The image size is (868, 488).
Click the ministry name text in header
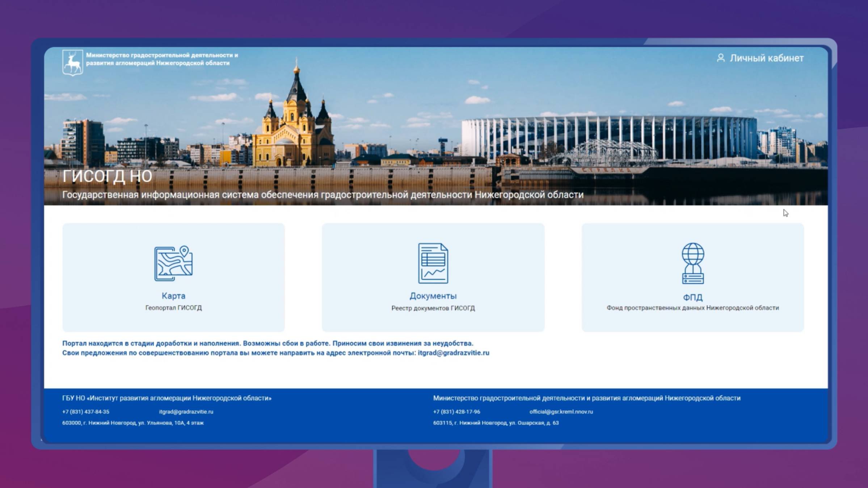coord(162,59)
